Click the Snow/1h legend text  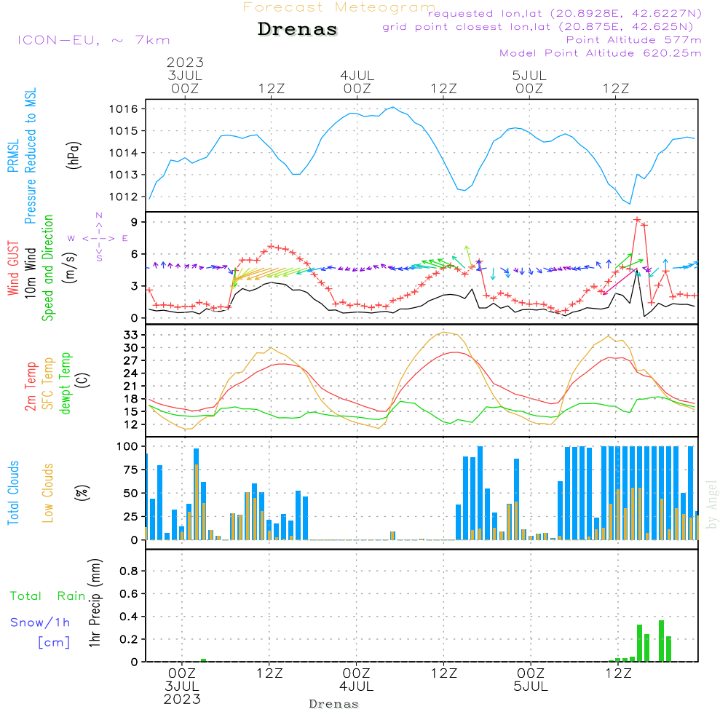(x=41, y=622)
